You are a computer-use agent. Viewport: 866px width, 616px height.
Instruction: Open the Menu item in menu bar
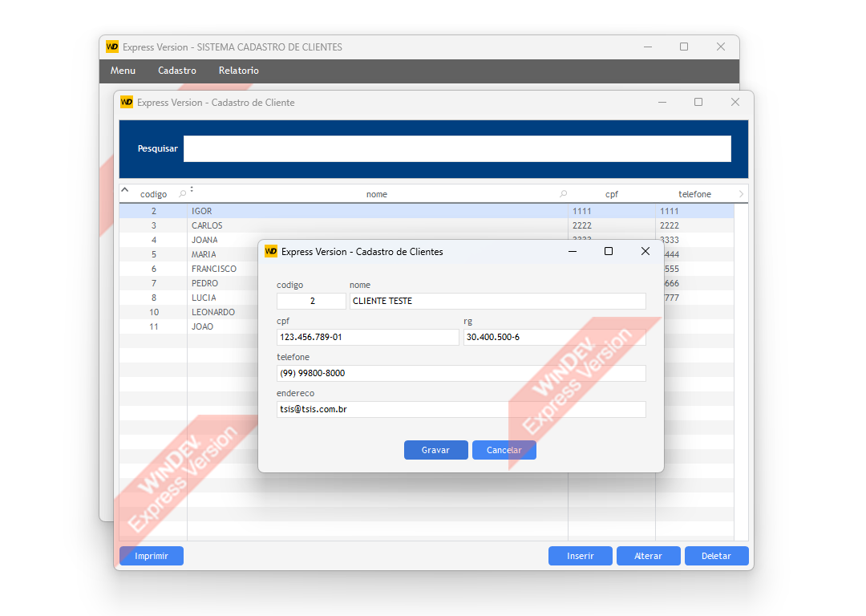[x=123, y=71]
